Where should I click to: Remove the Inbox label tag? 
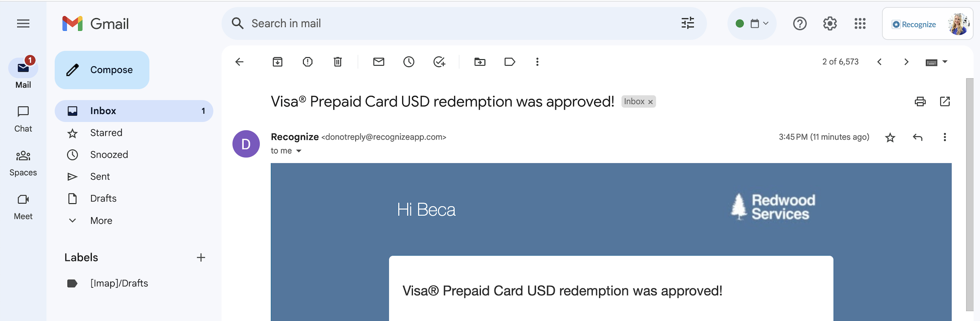click(650, 102)
